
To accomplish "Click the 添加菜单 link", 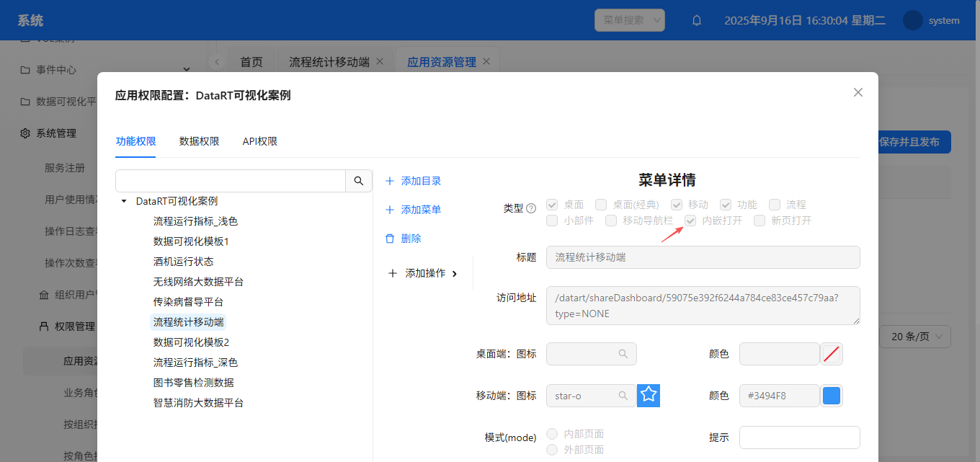I will pyautogui.click(x=421, y=210).
